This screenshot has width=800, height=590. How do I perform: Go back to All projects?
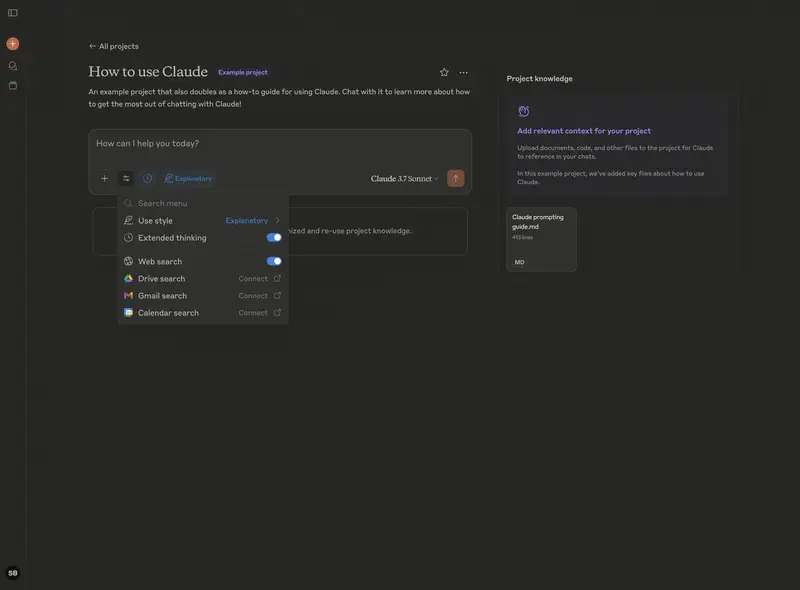click(114, 46)
